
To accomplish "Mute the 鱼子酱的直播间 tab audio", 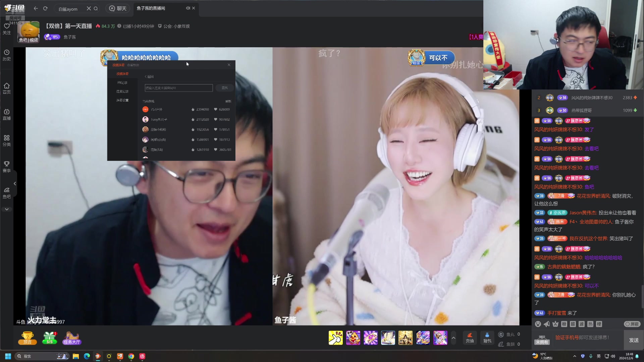I will 188,8.
